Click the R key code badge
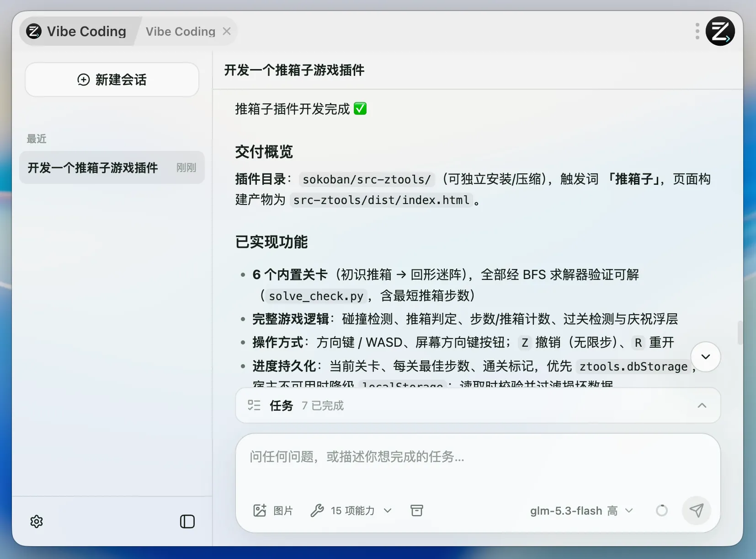The image size is (756, 559). point(638,343)
